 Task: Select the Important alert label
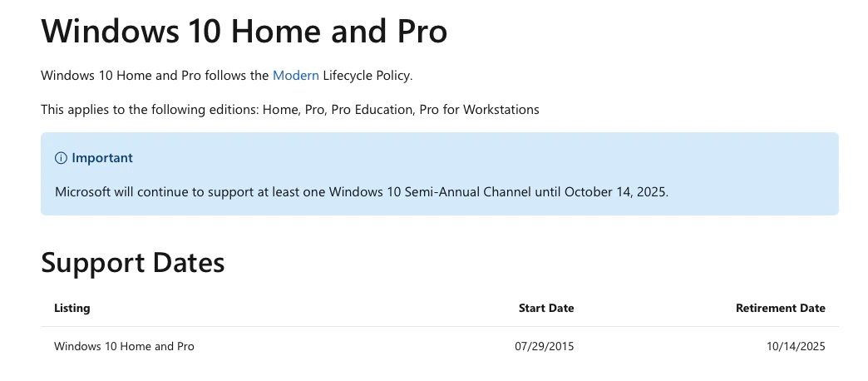102,158
